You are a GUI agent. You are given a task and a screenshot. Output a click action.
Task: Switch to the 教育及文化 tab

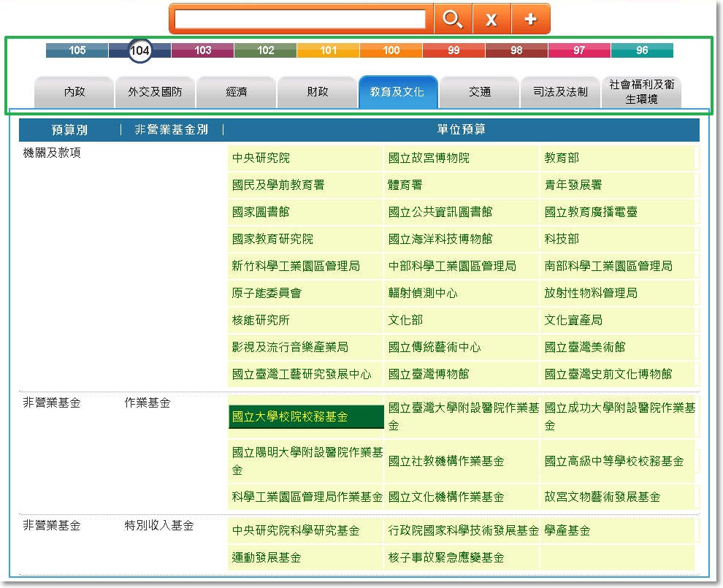[398, 92]
